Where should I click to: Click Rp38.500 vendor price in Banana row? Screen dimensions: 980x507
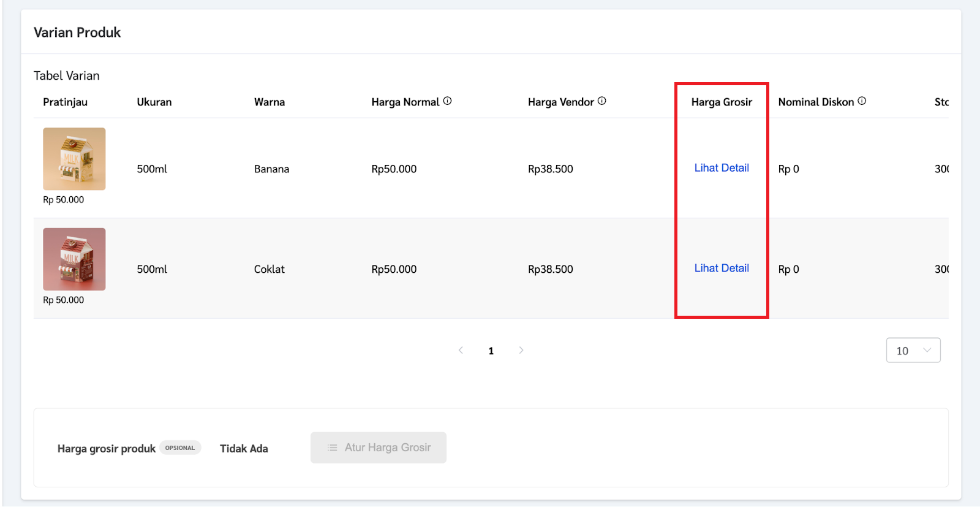point(551,169)
